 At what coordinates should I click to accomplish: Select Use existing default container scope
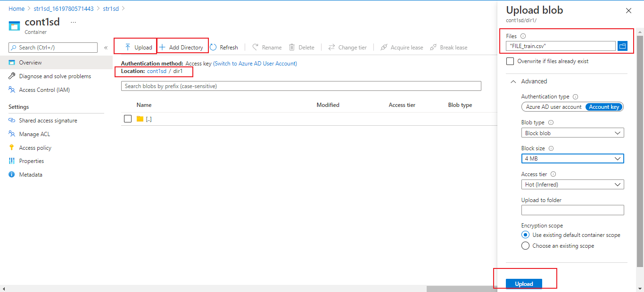525,235
